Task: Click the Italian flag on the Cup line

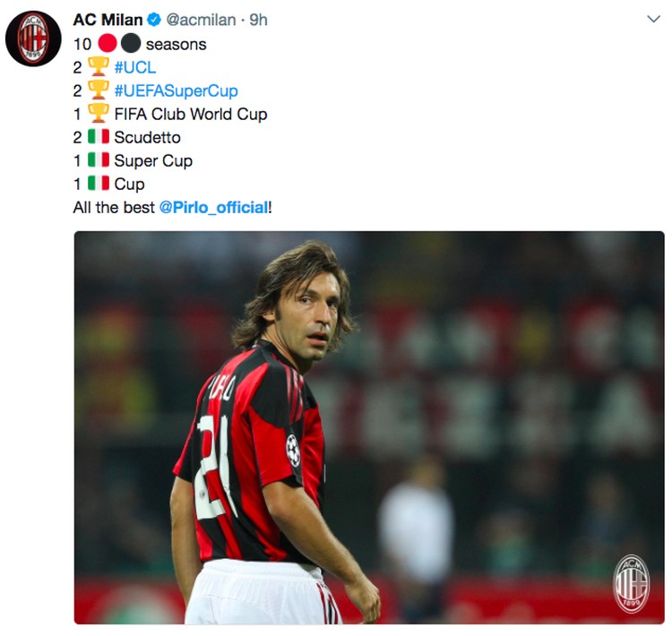Action: pos(99,183)
